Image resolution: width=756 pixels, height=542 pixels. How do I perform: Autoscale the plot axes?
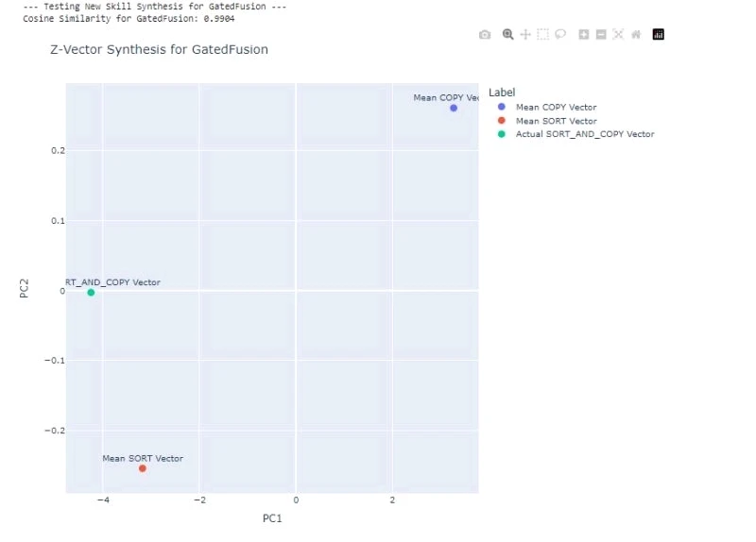coord(618,35)
